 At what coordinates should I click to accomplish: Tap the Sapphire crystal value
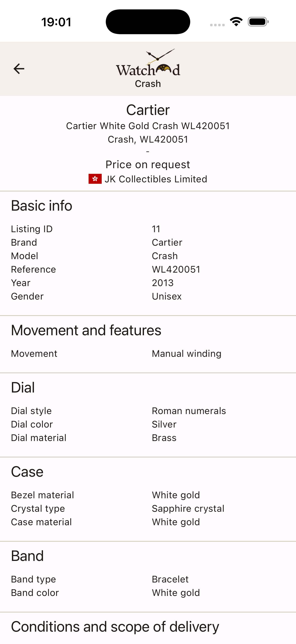[188, 509]
